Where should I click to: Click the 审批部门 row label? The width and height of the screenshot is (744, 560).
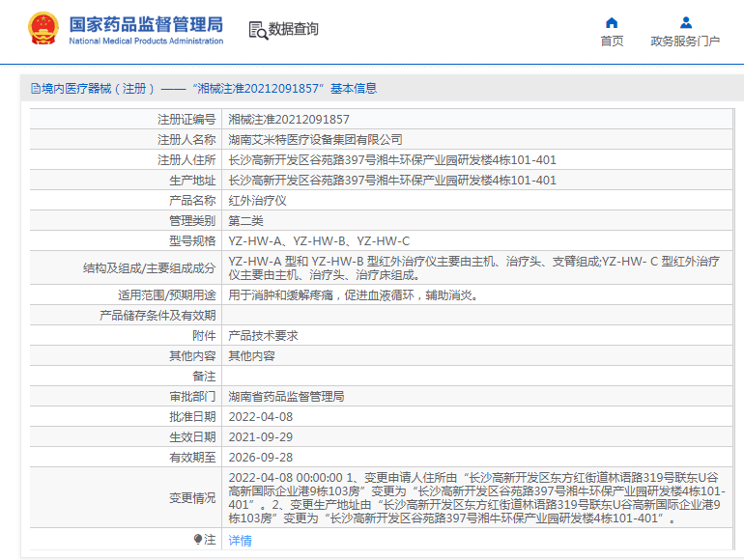[x=192, y=397]
